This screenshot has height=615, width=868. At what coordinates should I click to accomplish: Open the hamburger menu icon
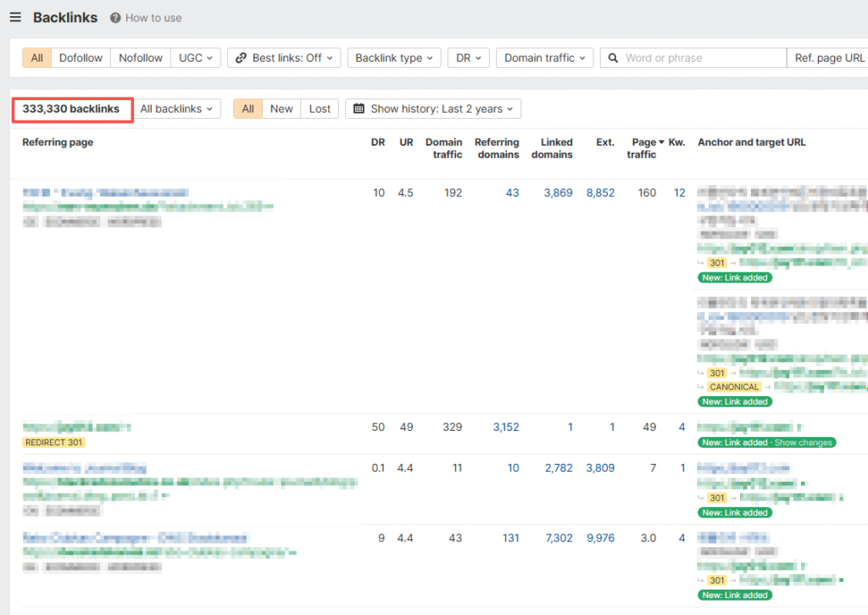(15, 18)
